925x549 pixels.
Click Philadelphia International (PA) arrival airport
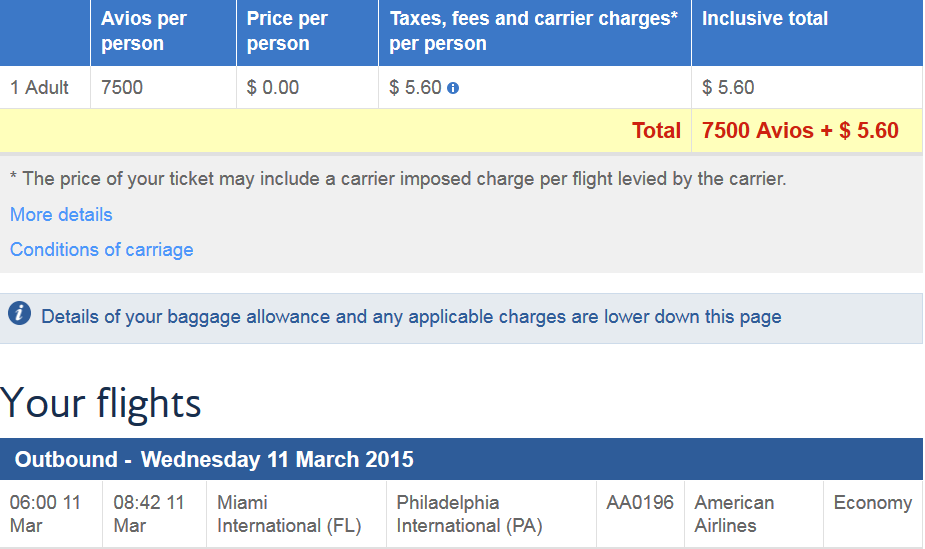click(470, 514)
